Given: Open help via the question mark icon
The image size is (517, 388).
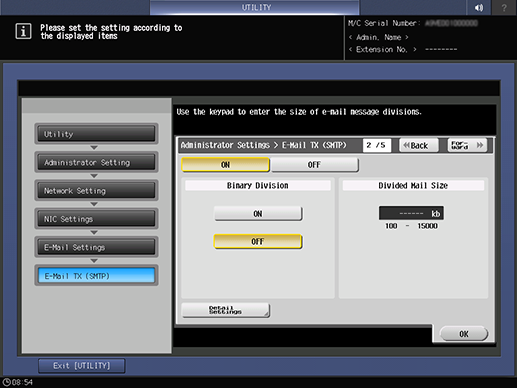Looking at the screenshot, I should (x=504, y=7).
